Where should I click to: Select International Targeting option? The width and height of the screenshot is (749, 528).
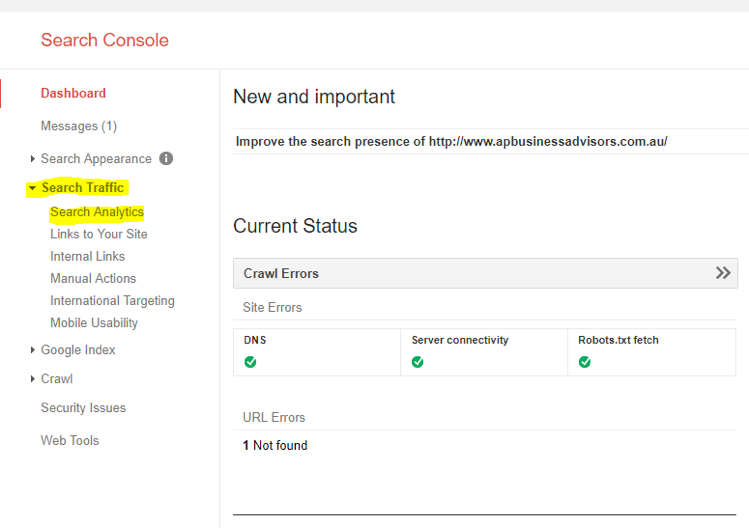pyautogui.click(x=112, y=300)
